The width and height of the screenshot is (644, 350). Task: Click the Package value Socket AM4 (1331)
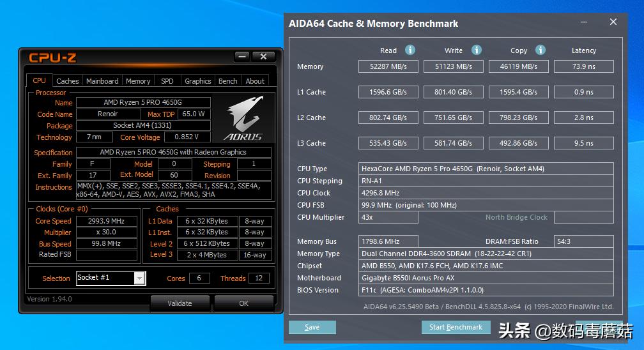[143, 125]
